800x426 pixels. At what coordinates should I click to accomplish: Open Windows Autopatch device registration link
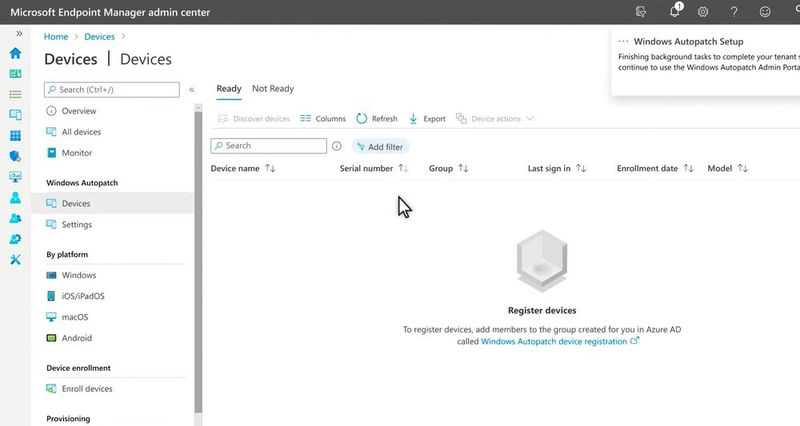[560, 341]
